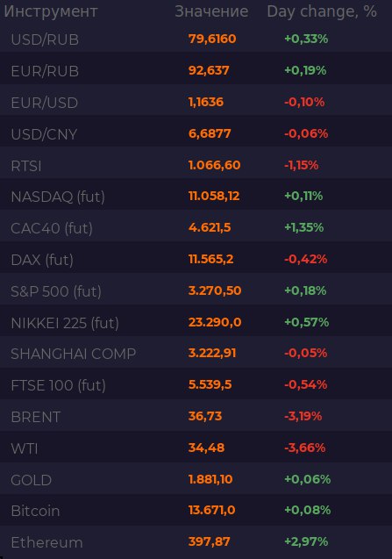Click the BRENT value 36,73
Screen dimensions: 392x559
click(205, 416)
